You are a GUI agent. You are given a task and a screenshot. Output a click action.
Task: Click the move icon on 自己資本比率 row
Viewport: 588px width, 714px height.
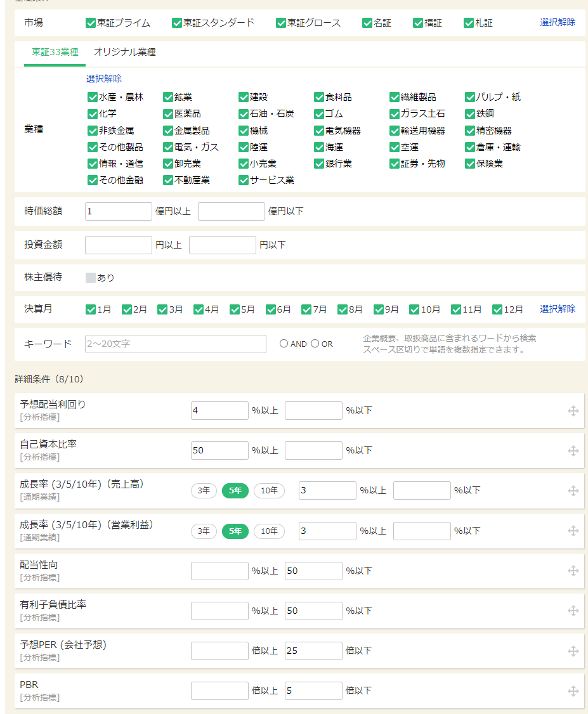pyautogui.click(x=573, y=451)
